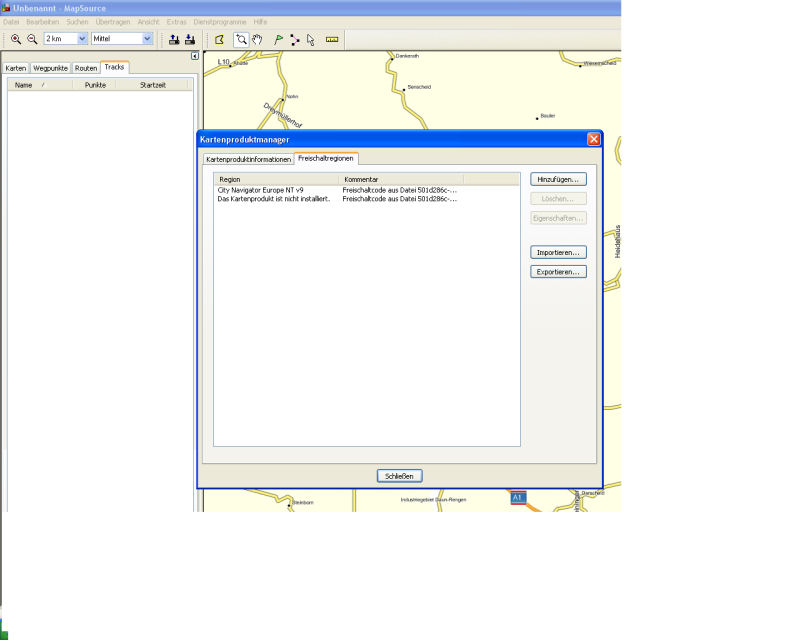Screen dimensions: 800x640
Task: Select the map selection tool
Action: coord(219,39)
